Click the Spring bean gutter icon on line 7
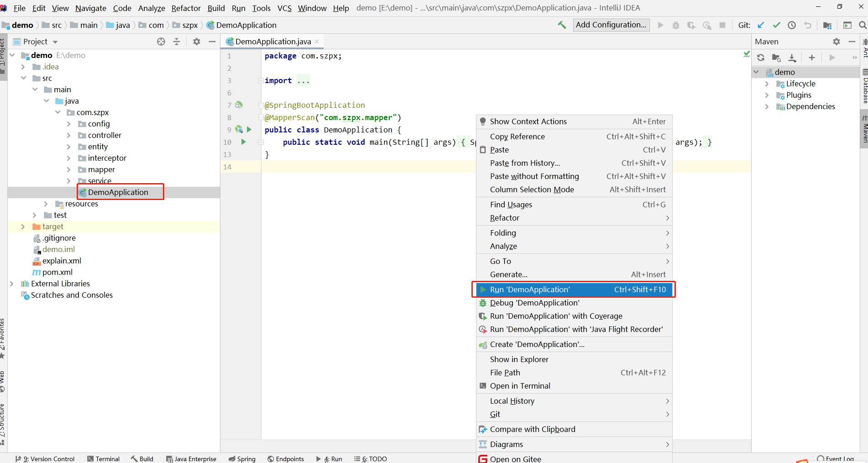868x463 pixels. click(x=239, y=105)
